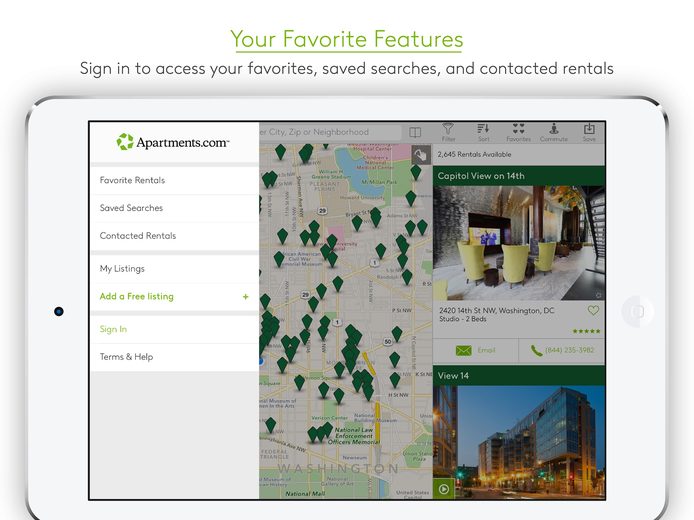The image size is (694, 520).
Task: Open Saved Searches in the side menu
Action: click(174, 208)
